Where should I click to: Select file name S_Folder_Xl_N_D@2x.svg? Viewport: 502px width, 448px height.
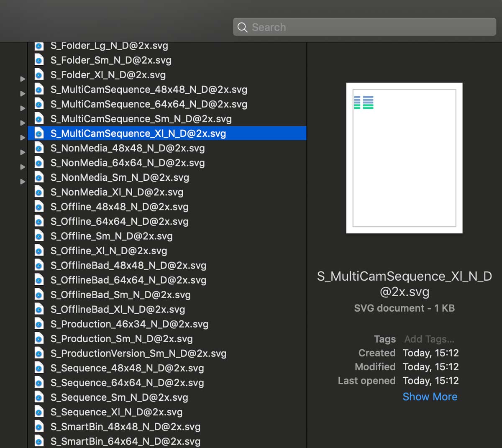click(108, 75)
